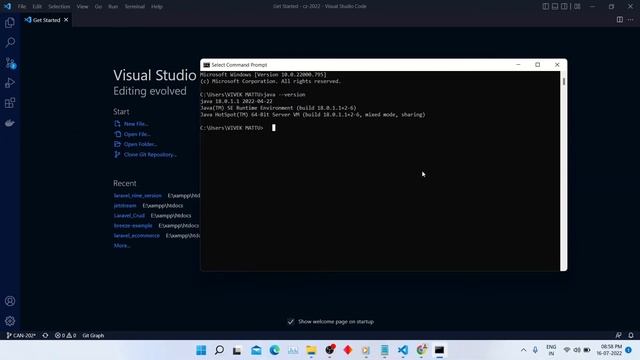The width and height of the screenshot is (640, 360).
Task: Open Microsoft Edge on the taskbar
Action: (x=274, y=350)
